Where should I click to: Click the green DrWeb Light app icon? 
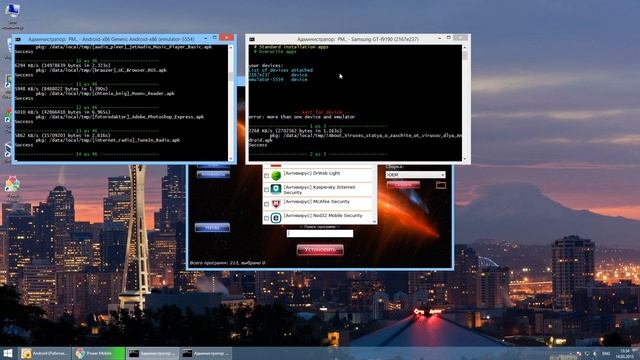coord(276,176)
